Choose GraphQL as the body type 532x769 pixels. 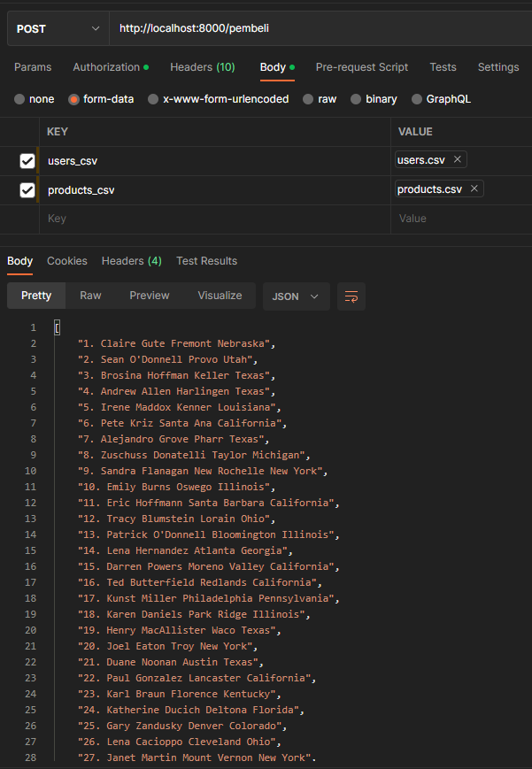pyautogui.click(x=418, y=99)
